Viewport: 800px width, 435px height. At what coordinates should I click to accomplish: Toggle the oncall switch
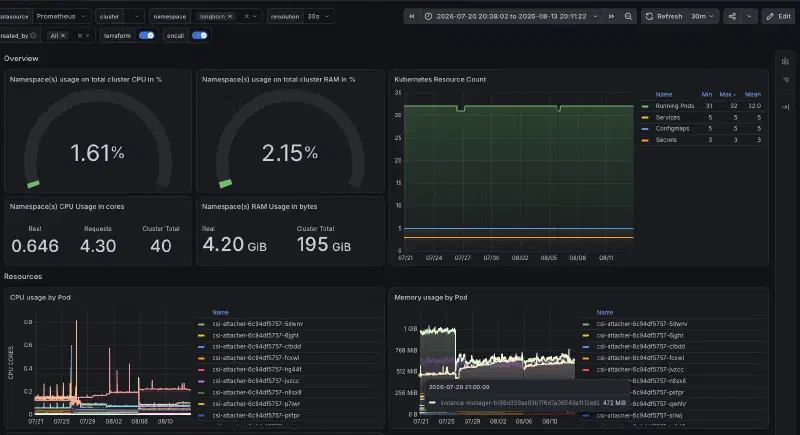coord(199,35)
